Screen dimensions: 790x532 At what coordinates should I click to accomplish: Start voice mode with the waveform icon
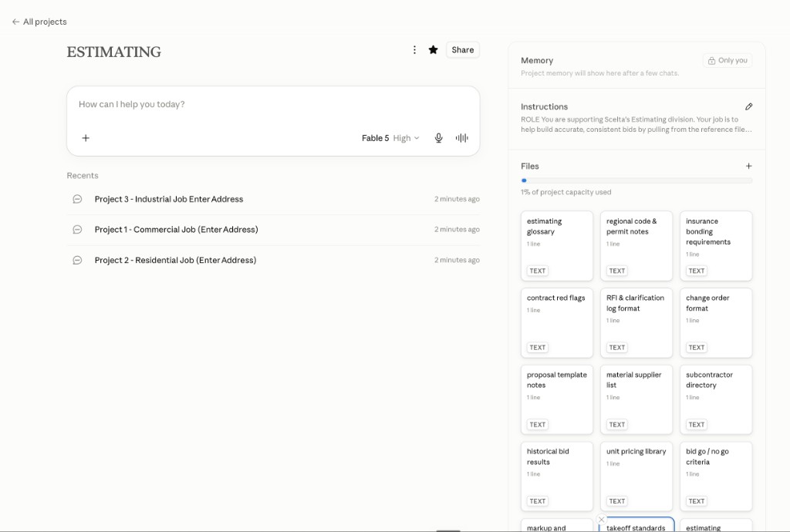tap(461, 138)
